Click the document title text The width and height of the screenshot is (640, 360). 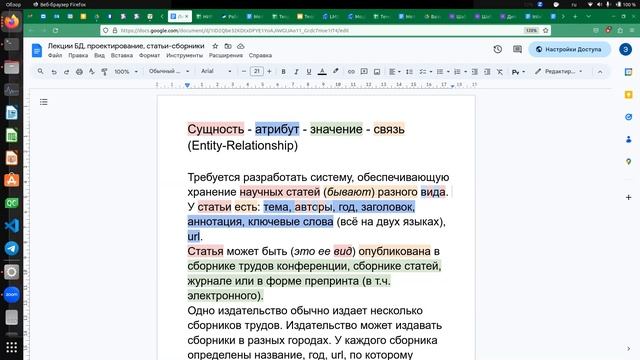click(126, 46)
